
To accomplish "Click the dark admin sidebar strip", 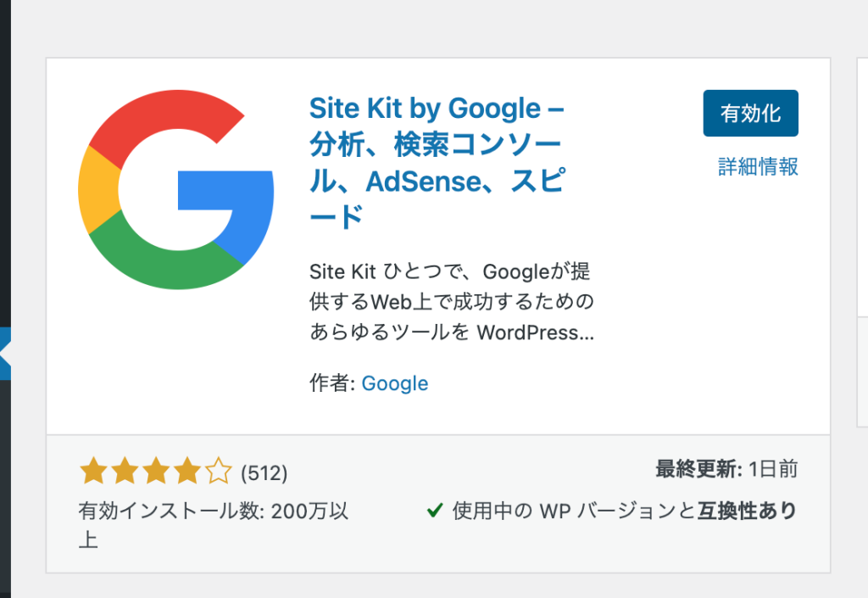I will point(5,166).
